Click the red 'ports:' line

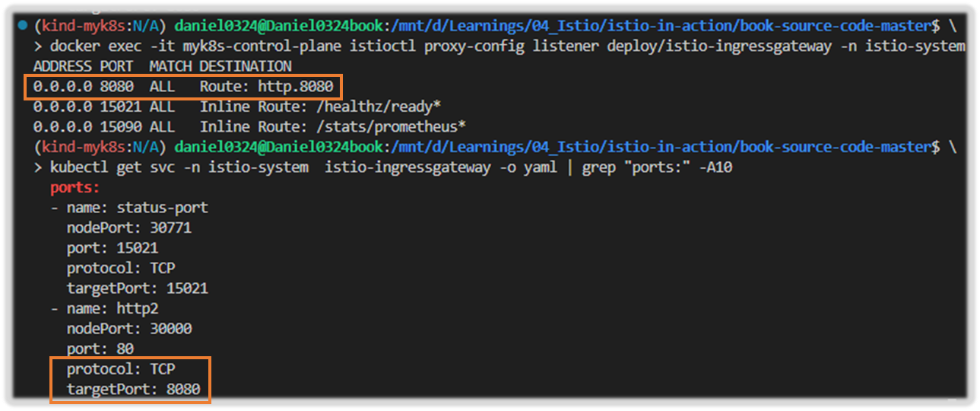coord(75,187)
